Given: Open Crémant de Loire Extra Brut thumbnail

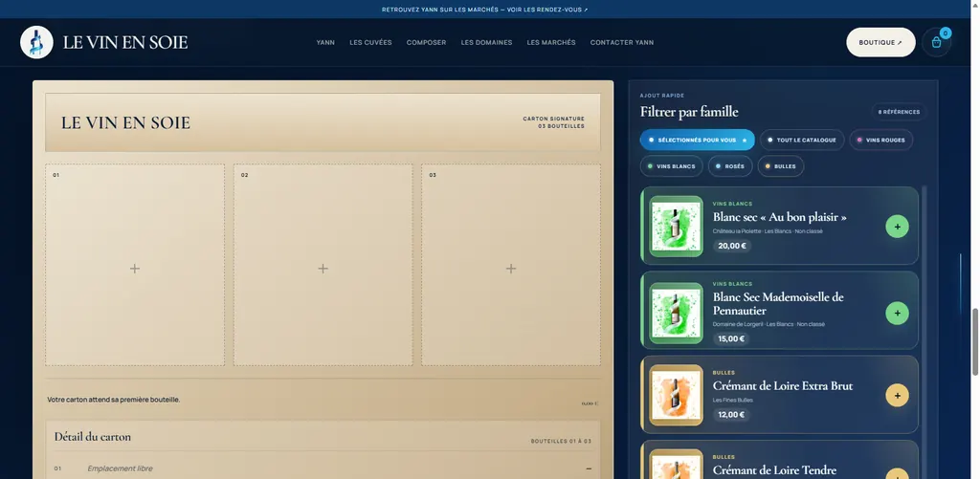Looking at the screenshot, I should coord(677,395).
